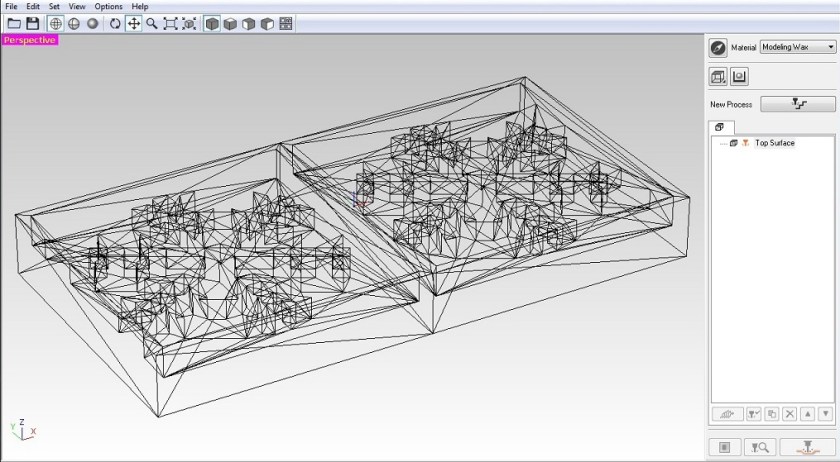Select the Zoom magnifier tool
840x462 pixels.
[152, 23]
